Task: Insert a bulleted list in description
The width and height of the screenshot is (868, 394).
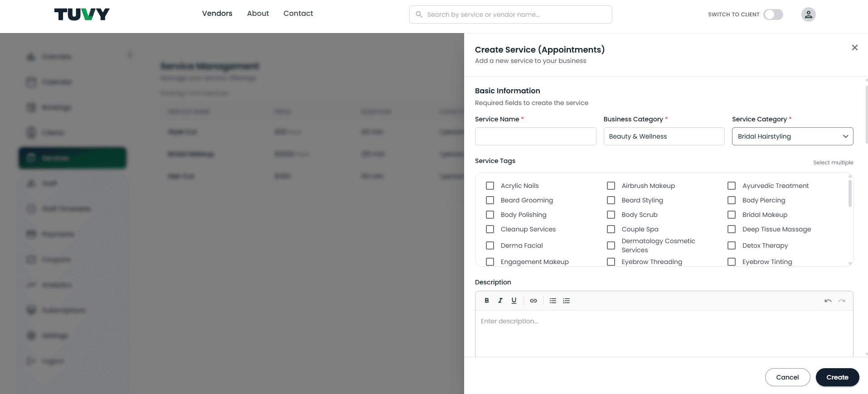Action: (x=553, y=301)
